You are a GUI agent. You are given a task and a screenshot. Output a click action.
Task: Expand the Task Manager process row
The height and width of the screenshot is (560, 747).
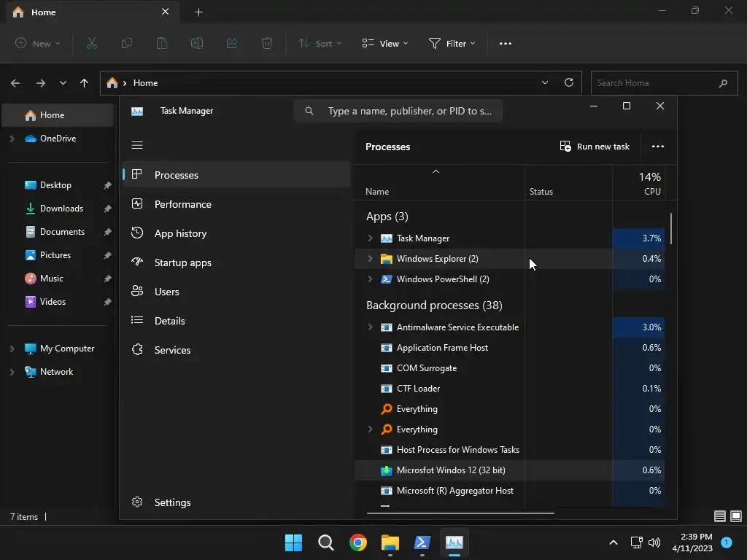click(x=370, y=238)
